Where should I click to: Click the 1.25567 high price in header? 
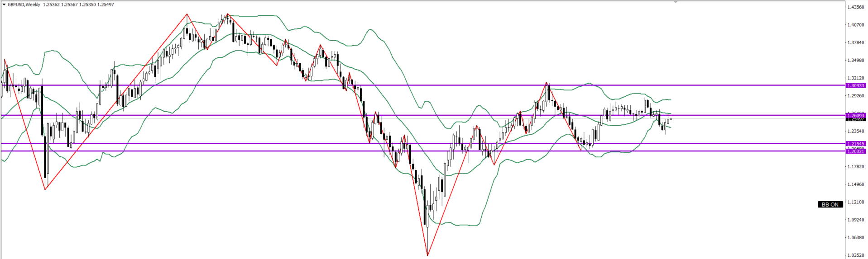point(69,5)
